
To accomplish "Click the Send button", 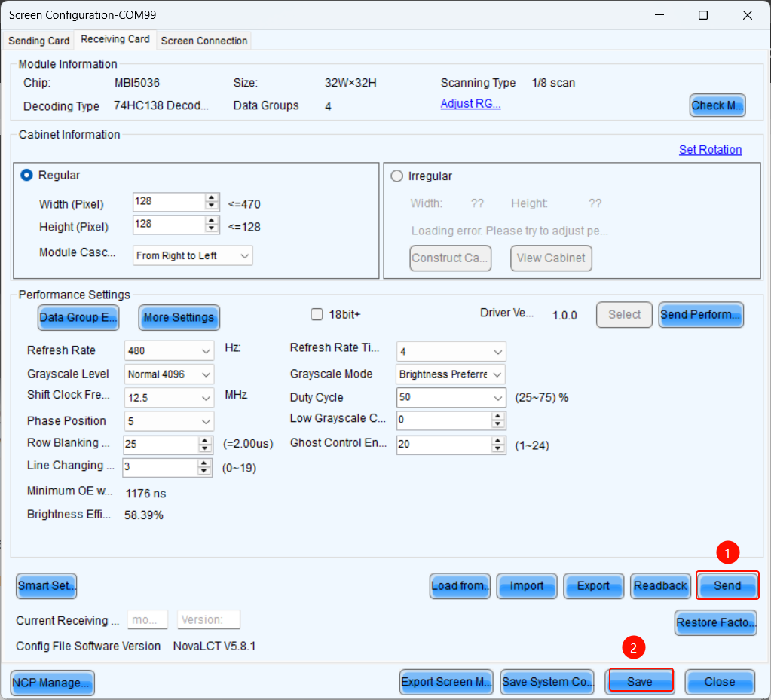I will pos(727,585).
